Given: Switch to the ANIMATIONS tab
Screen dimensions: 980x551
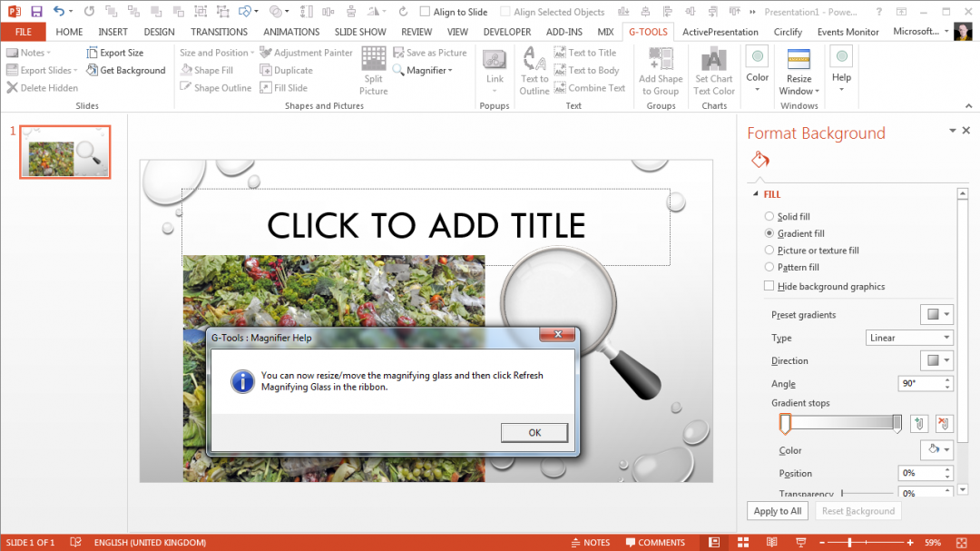Looking at the screenshot, I should (290, 31).
